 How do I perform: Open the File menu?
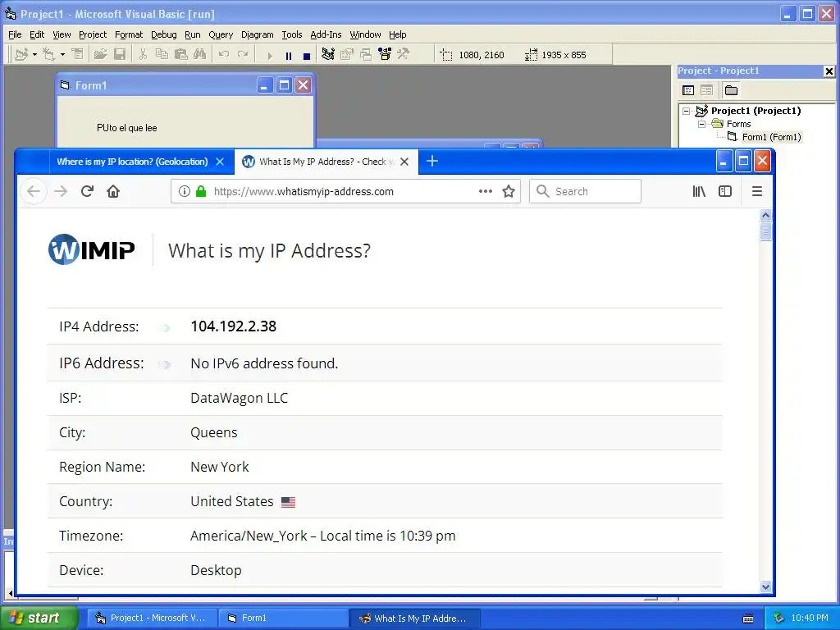click(15, 34)
